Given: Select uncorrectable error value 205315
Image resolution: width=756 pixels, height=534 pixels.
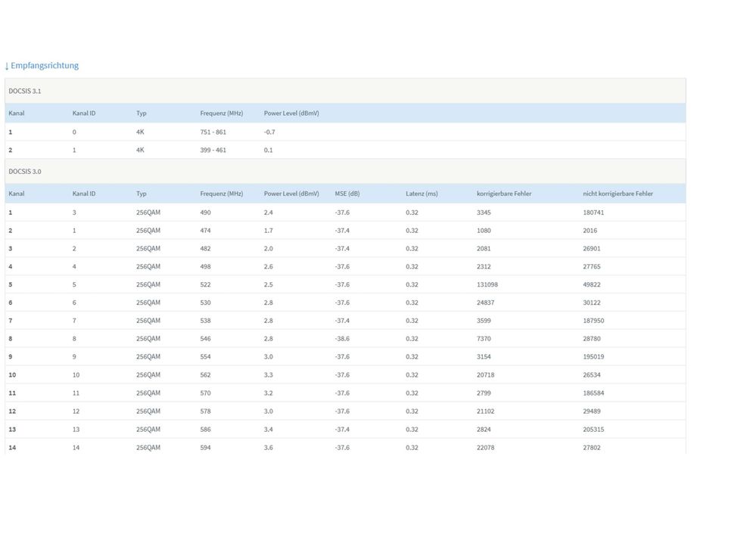Looking at the screenshot, I should [593, 430].
